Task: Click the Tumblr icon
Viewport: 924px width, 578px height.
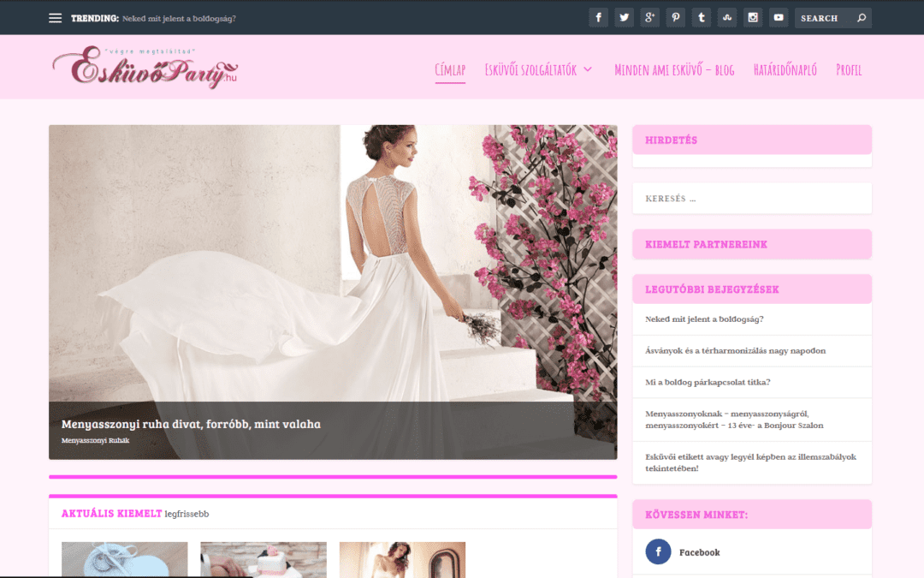Action: point(702,18)
